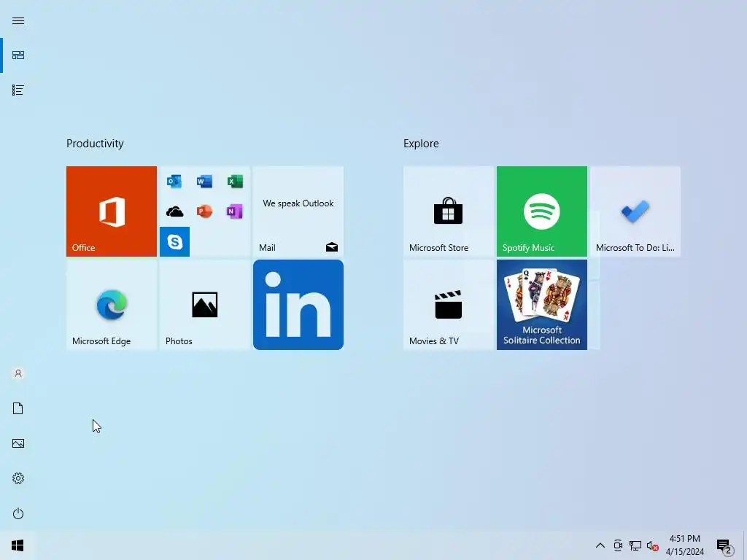747x560 pixels.
Task: Show hidden system tray icons
Action: pos(600,545)
